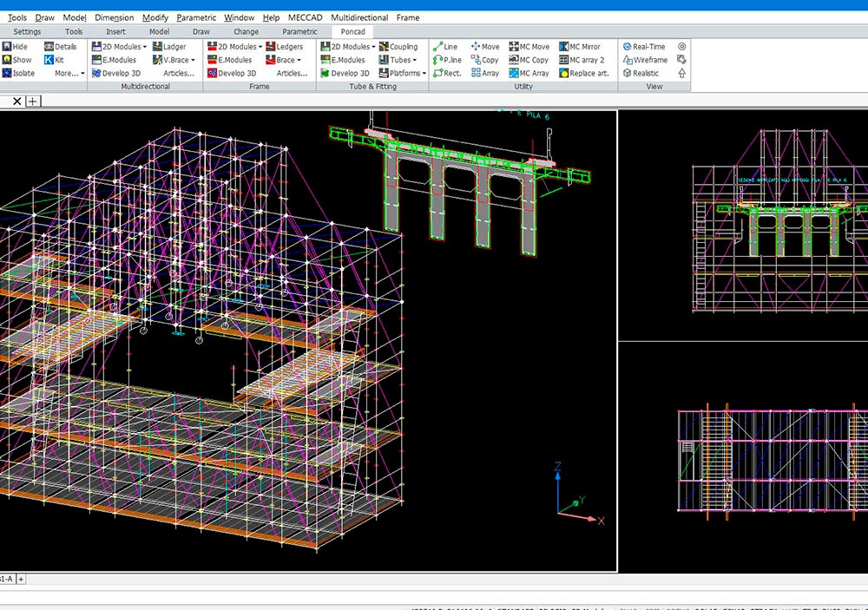Viewport: 868px width, 610px height.
Task: Open the Modify menu
Action: [x=155, y=17]
